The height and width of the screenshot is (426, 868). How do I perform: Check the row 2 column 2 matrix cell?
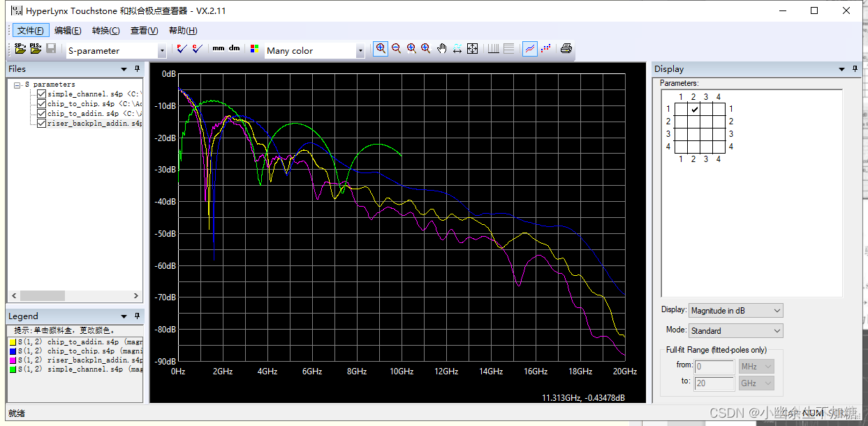click(694, 122)
